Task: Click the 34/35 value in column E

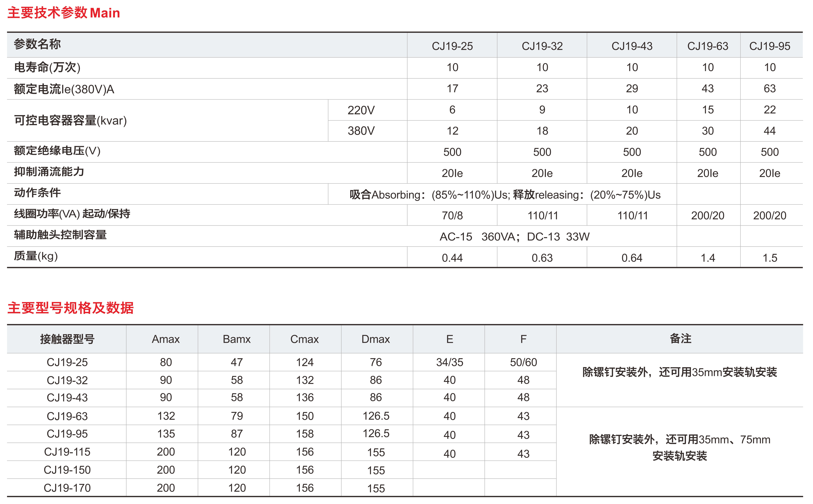Action: (449, 362)
